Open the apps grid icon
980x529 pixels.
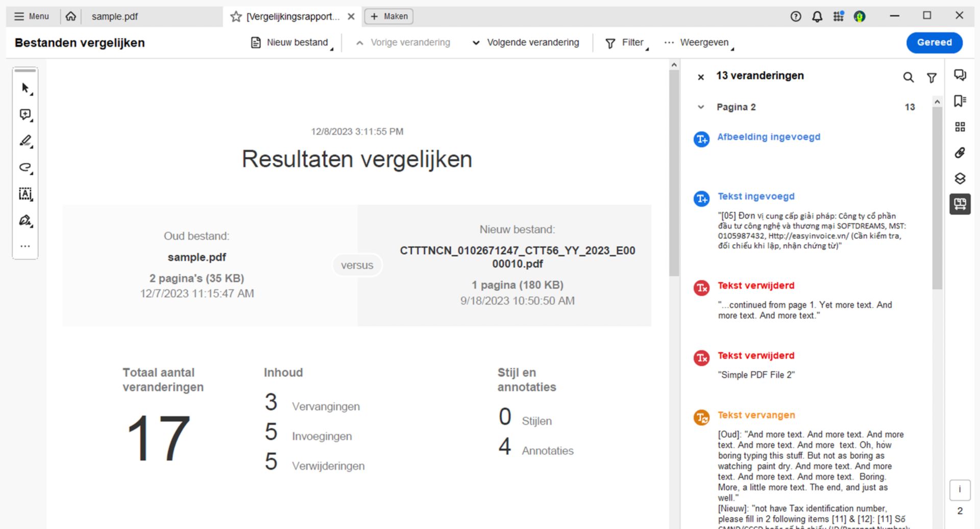point(839,16)
